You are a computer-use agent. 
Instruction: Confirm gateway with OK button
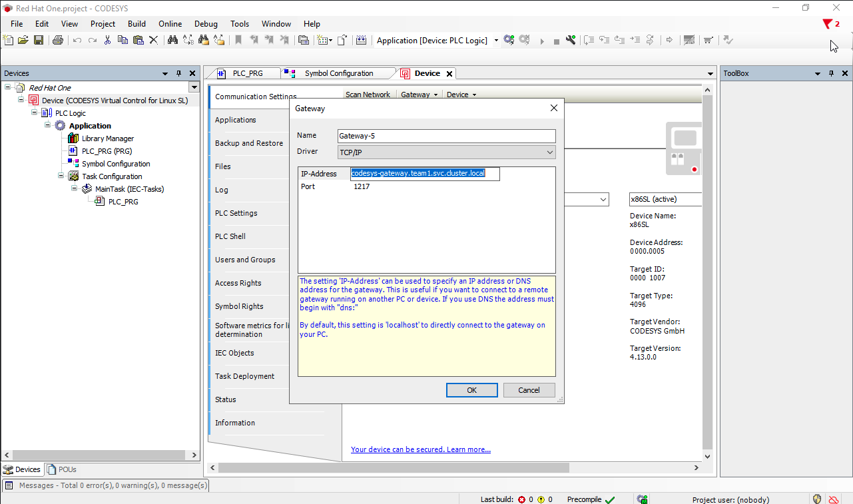click(x=471, y=390)
